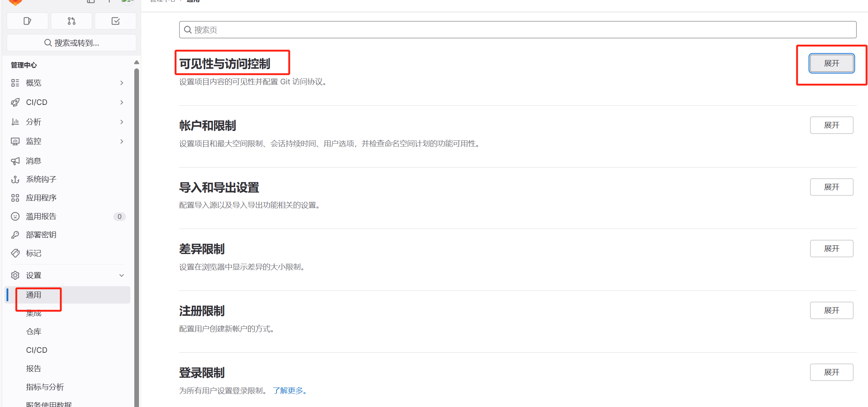The width and height of the screenshot is (868, 407).
Task: Expand the 可见性与访问控制 section
Action: (x=831, y=63)
